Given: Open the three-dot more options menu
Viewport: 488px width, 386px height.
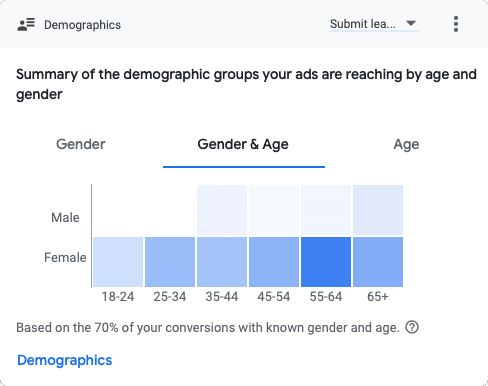Looking at the screenshot, I should click(456, 24).
